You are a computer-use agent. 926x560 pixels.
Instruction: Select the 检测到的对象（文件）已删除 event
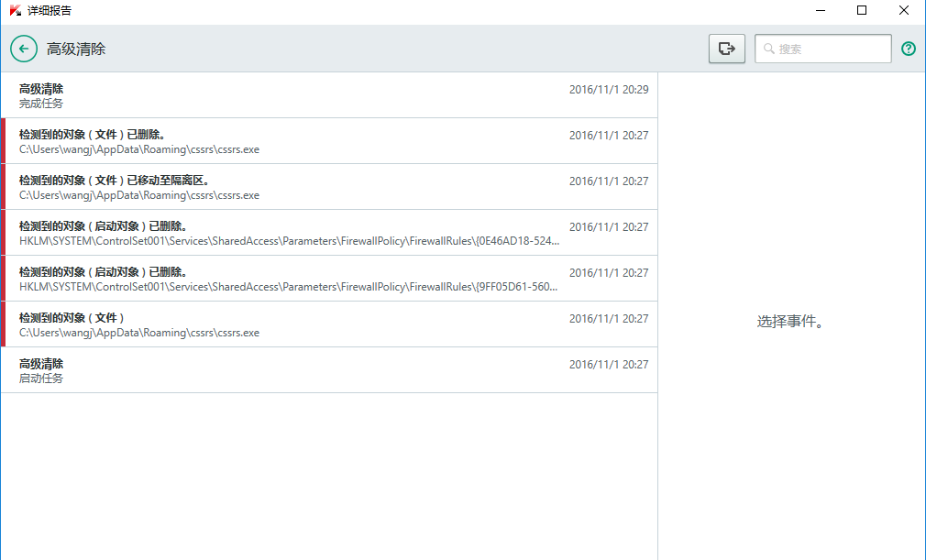[275, 141]
